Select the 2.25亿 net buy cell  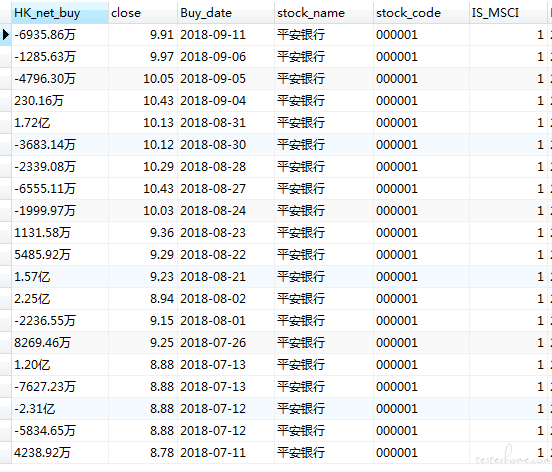tap(60, 299)
